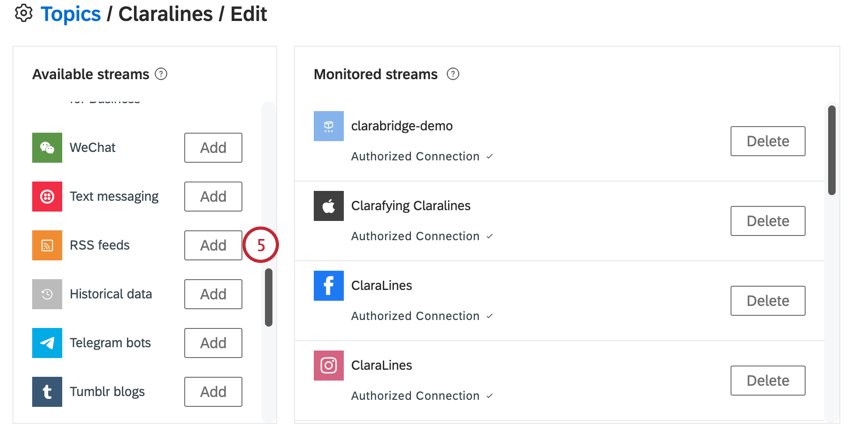Click the gray Historical data icon
The image size is (850, 425).
[x=47, y=294]
